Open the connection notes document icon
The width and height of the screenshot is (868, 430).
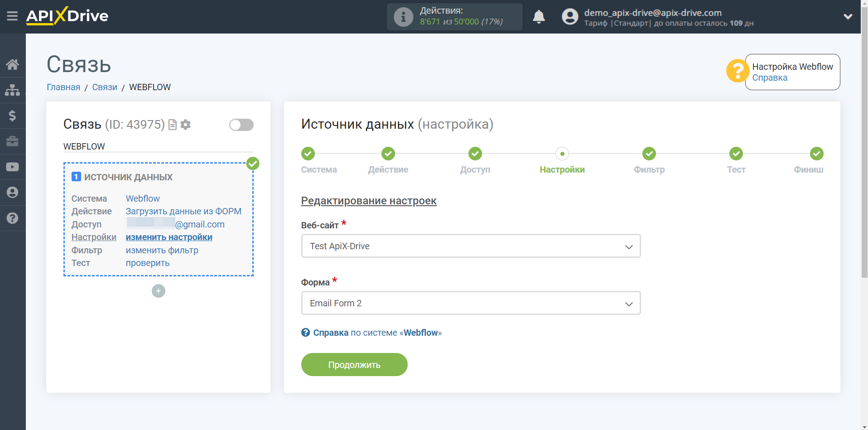pyautogui.click(x=172, y=125)
